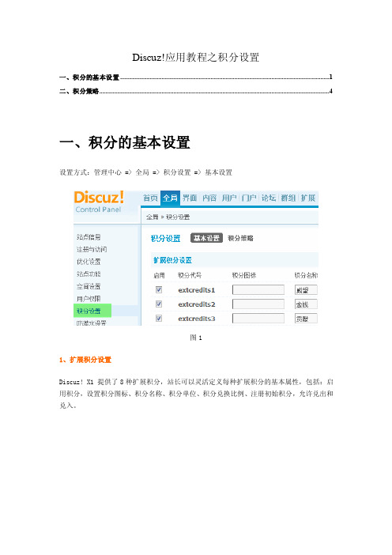
Task: Click the extcredits1 code text
Action: pyautogui.click(x=197, y=290)
